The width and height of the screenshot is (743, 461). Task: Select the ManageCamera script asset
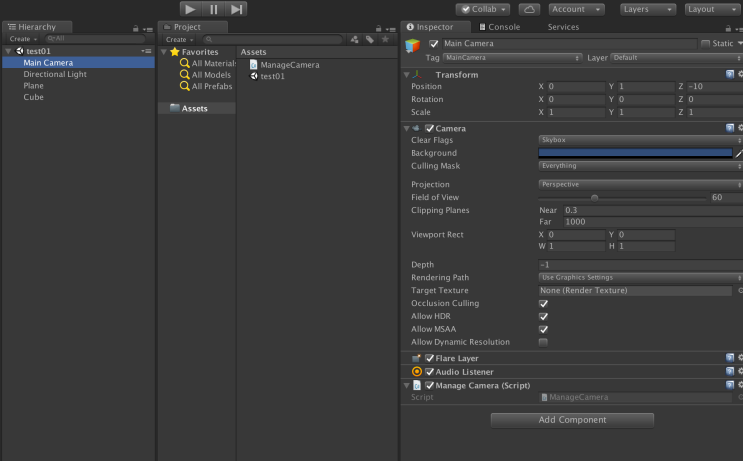coord(284,64)
